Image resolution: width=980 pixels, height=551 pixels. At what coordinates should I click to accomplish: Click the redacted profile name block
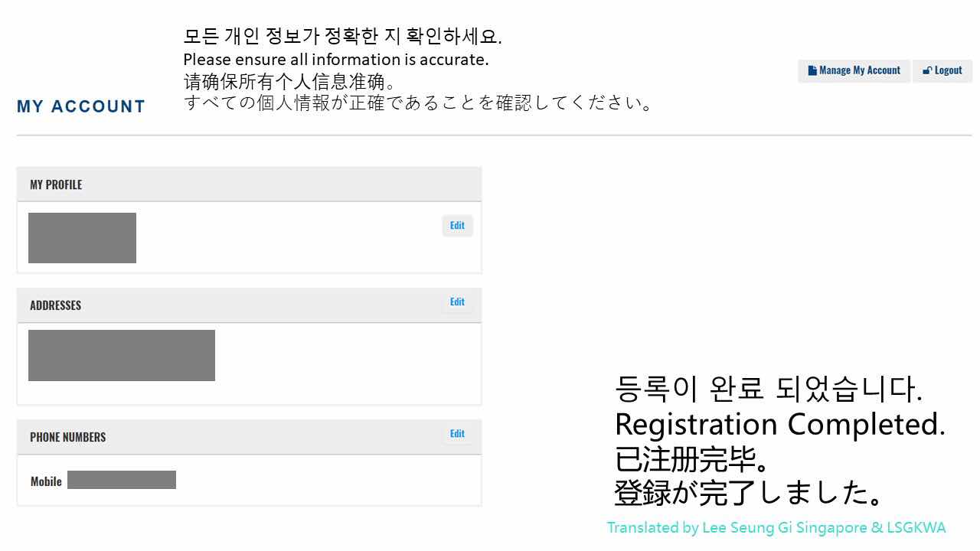pos(82,238)
